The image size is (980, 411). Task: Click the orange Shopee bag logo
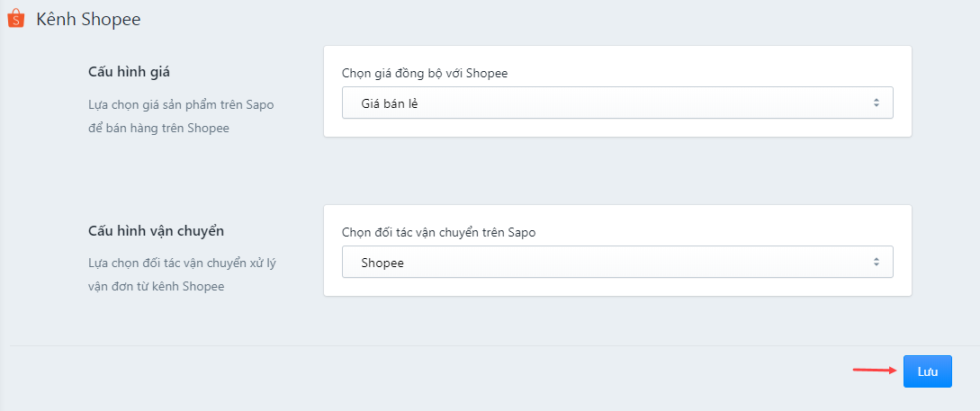(x=15, y=20)
